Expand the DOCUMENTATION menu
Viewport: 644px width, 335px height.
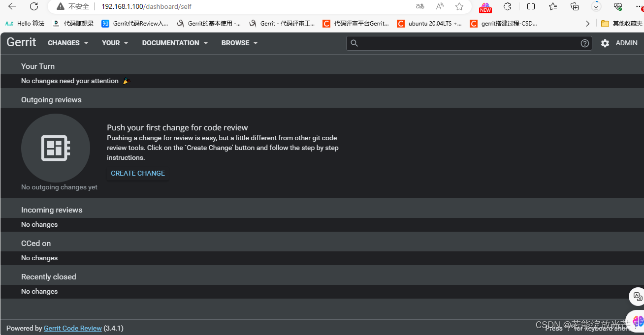(x=175, y=43)
